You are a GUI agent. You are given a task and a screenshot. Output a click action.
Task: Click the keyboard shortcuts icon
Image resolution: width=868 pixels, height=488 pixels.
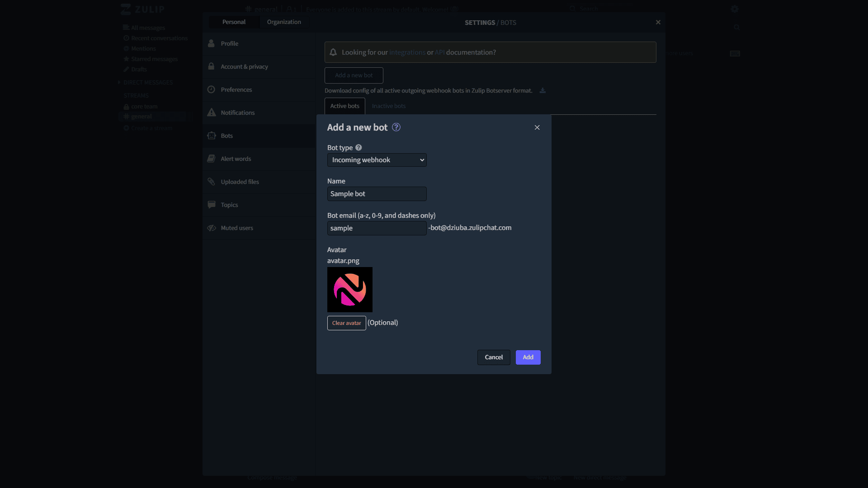click(735, 53)
